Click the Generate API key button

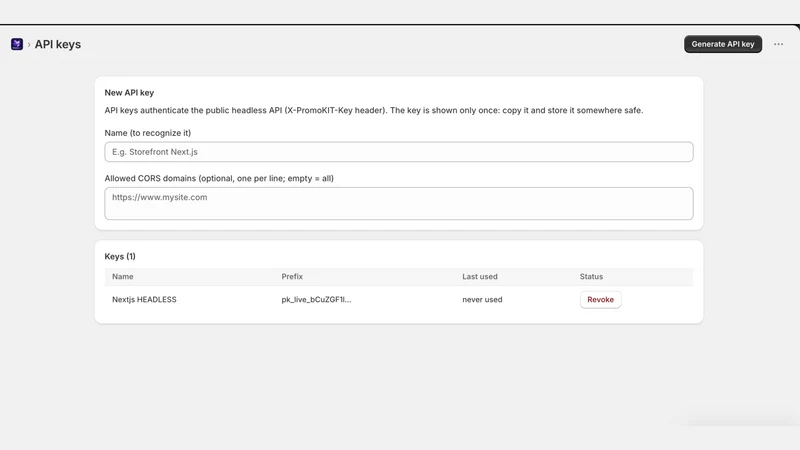point(722,44)
